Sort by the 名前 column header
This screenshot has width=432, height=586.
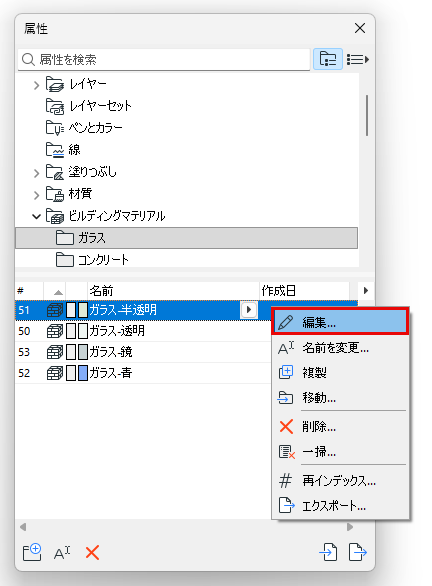click(x=173, y=291)
